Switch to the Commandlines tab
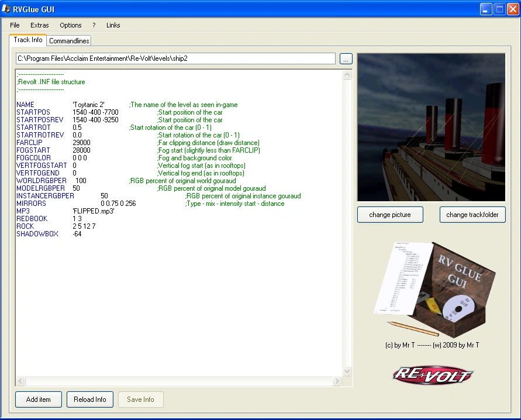Screen dimensions: 521x420 click(69, 41)
